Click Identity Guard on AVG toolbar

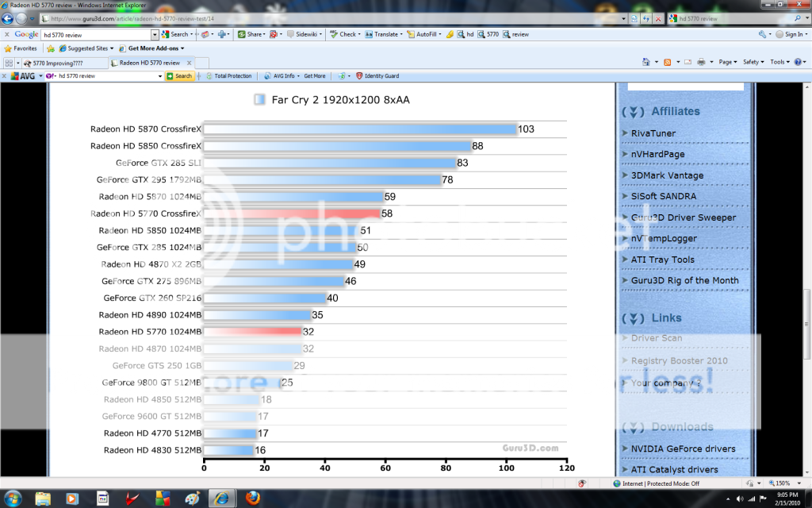point(377,75)
